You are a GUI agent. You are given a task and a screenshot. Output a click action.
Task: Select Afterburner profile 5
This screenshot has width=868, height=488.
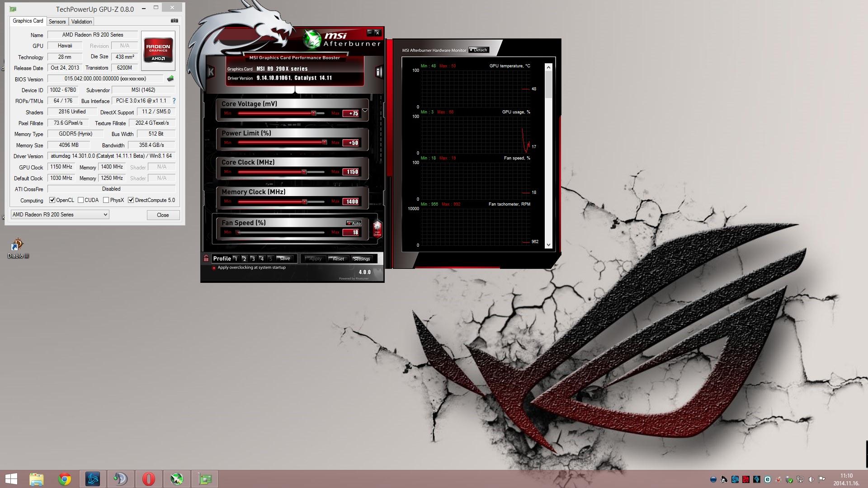[x=270, y=258]
